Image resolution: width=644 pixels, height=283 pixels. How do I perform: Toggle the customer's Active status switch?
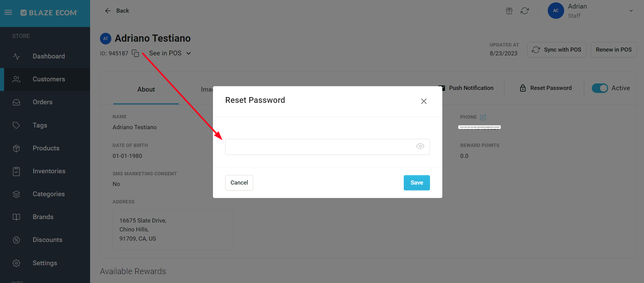click(600, 88)
